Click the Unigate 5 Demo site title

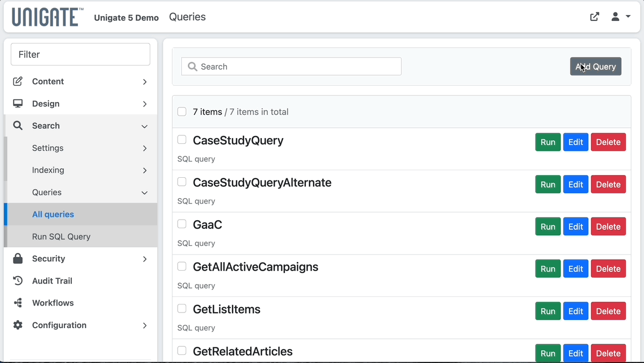127,18
